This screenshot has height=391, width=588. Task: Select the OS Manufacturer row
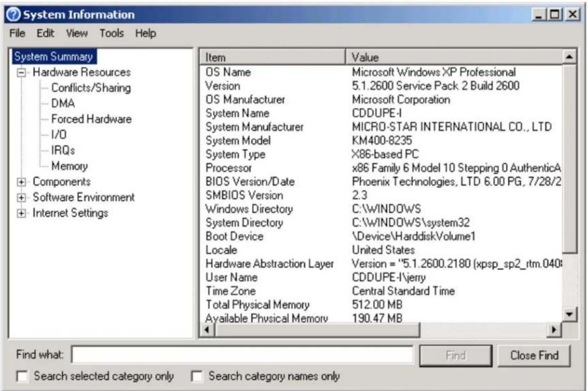(x=381, y=100)
